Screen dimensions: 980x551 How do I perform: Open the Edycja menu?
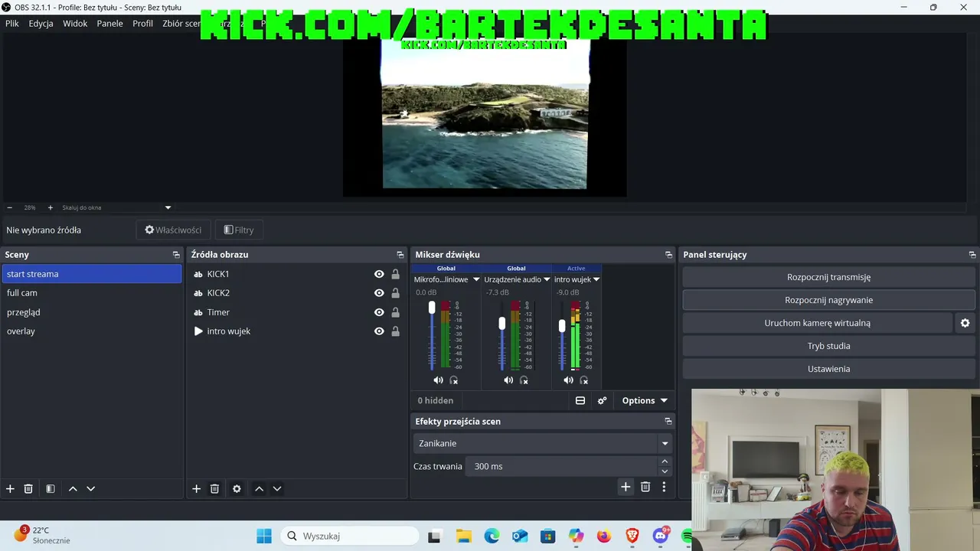[41, 24]
